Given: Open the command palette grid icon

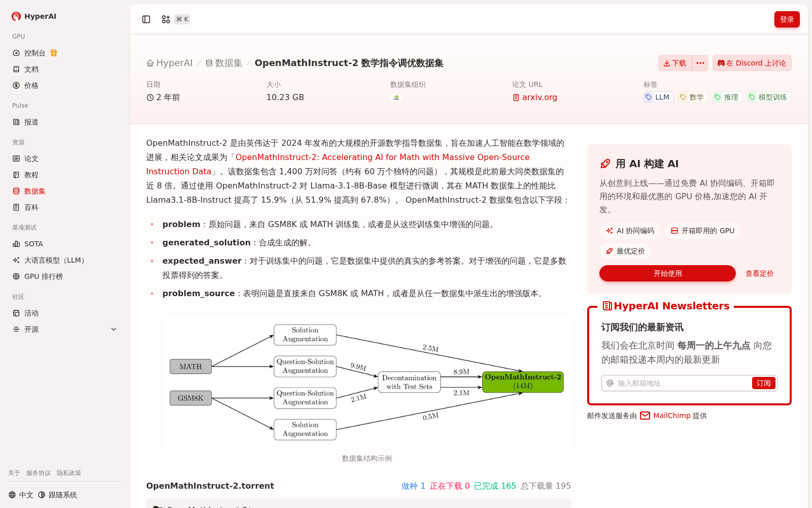Looking at the screenshot, I should [166, 19].
